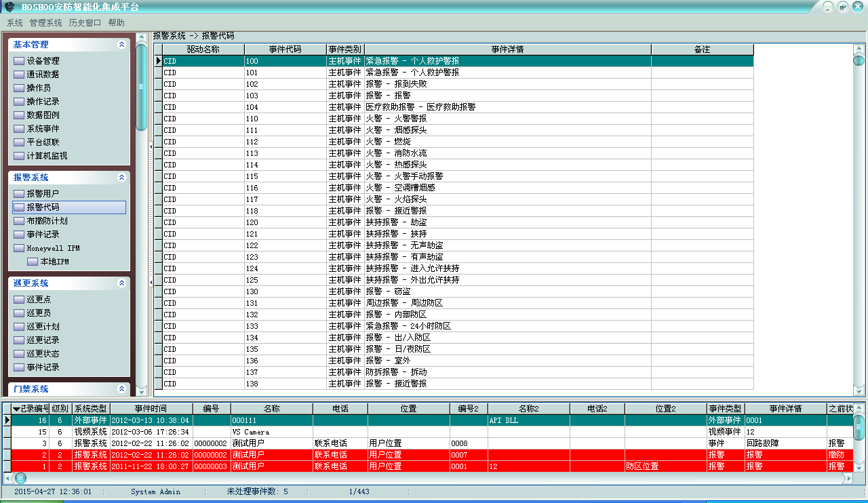Collapse the 巡更系统 panel chevron
This screenshot has height=503, width=868.
click(x=121, y=283)
